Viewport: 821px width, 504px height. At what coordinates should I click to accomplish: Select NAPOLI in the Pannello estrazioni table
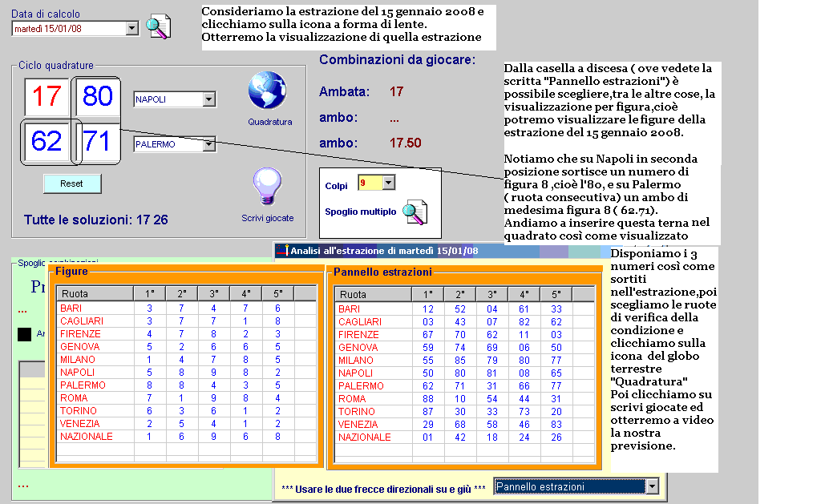click(x=355, y=373)
